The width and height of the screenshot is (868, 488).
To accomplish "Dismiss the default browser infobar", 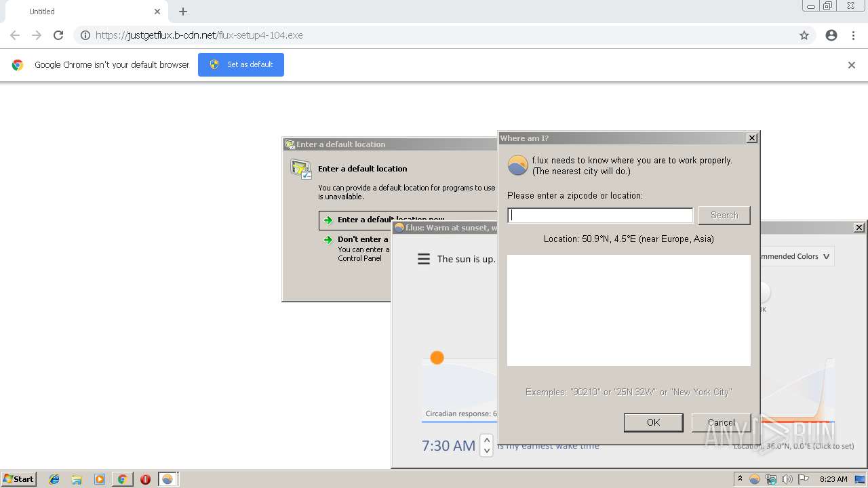I will [851, 65].
